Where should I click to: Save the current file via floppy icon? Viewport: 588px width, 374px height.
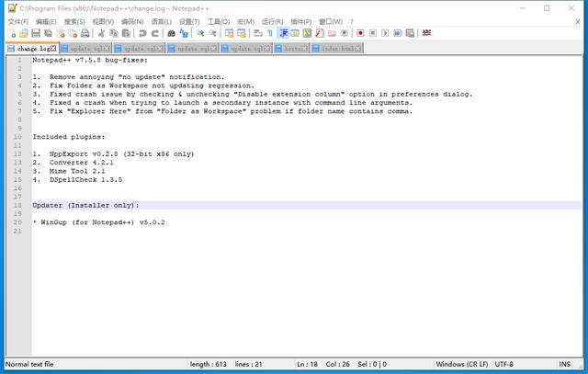click(36, 33)
